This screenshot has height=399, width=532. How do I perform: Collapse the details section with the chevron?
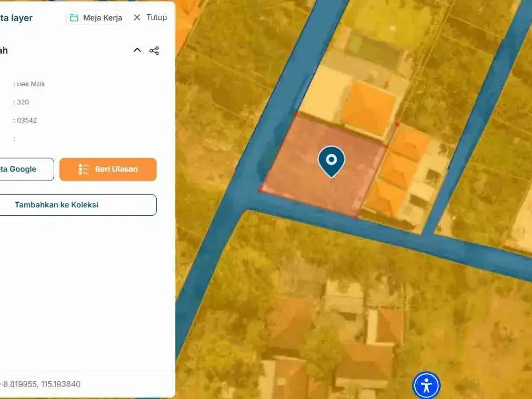(137, 50)
